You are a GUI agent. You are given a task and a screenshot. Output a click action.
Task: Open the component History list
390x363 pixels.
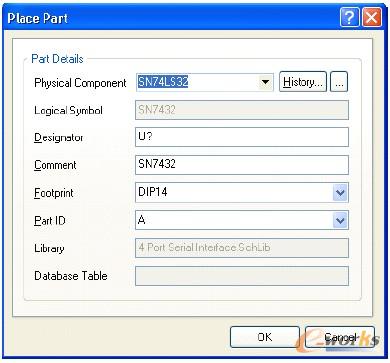[x=303, y=82]
